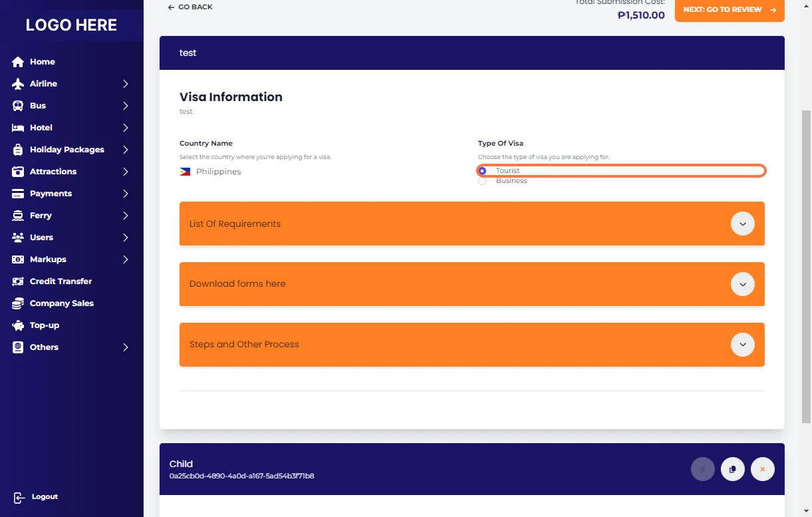Select the Tourist visa type

tap(483, 171)
